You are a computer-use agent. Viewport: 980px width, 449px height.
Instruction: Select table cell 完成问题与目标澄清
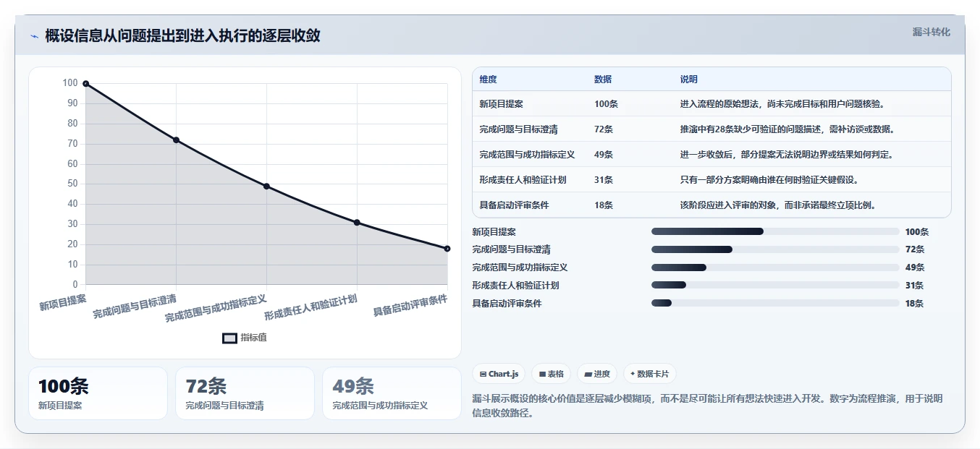518,129
